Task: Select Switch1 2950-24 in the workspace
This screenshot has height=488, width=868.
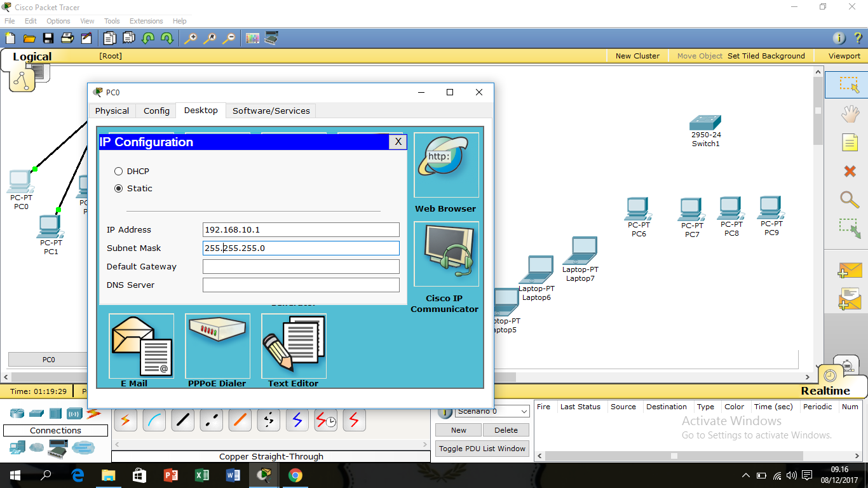Action: (705, 123)
